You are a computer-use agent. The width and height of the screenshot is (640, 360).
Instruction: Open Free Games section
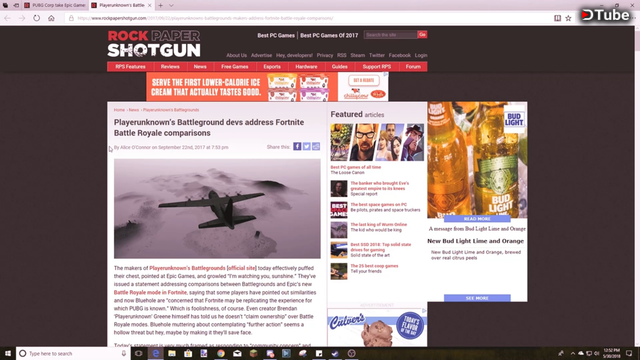point(235,67)
